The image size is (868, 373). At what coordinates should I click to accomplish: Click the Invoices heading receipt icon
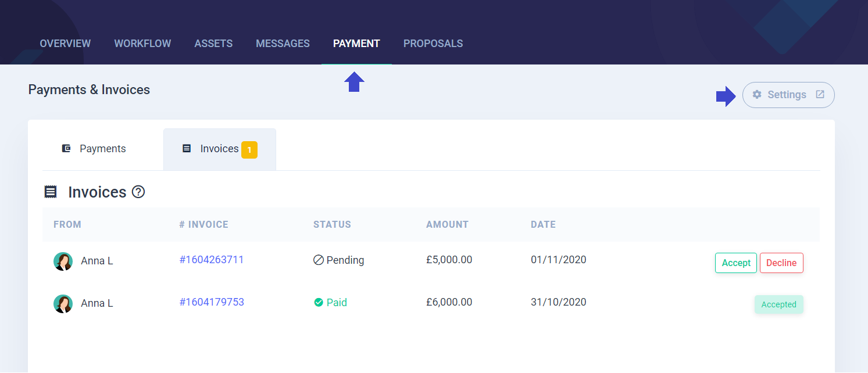51,192
